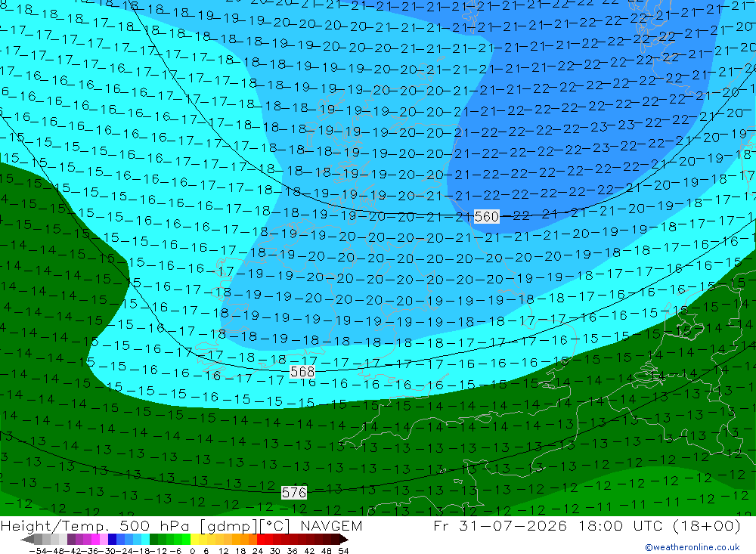Click the -54 legend value
The width and height of the screenshot is (756, 554).
pos(38,551)
